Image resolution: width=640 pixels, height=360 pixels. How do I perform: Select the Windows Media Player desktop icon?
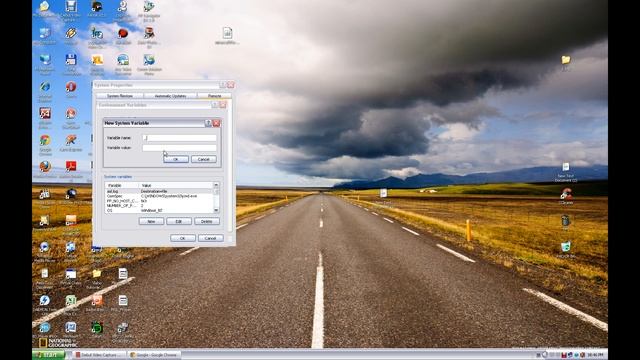click(45, 247)
